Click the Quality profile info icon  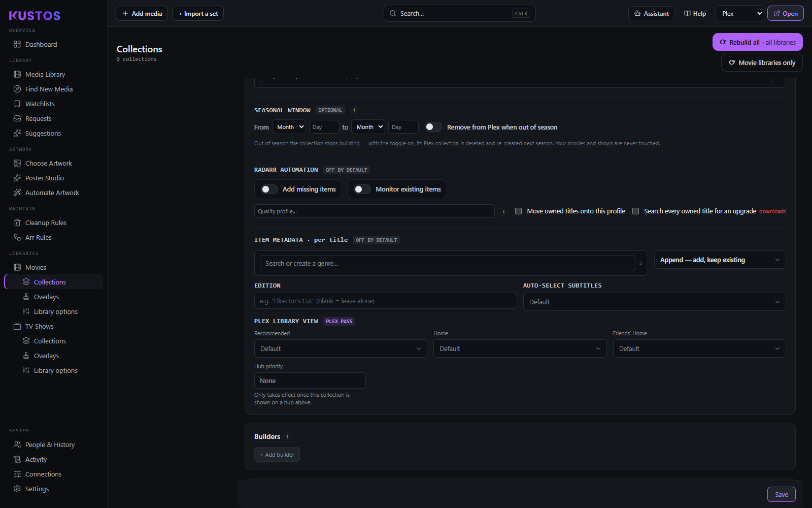[x=503, y=211]
